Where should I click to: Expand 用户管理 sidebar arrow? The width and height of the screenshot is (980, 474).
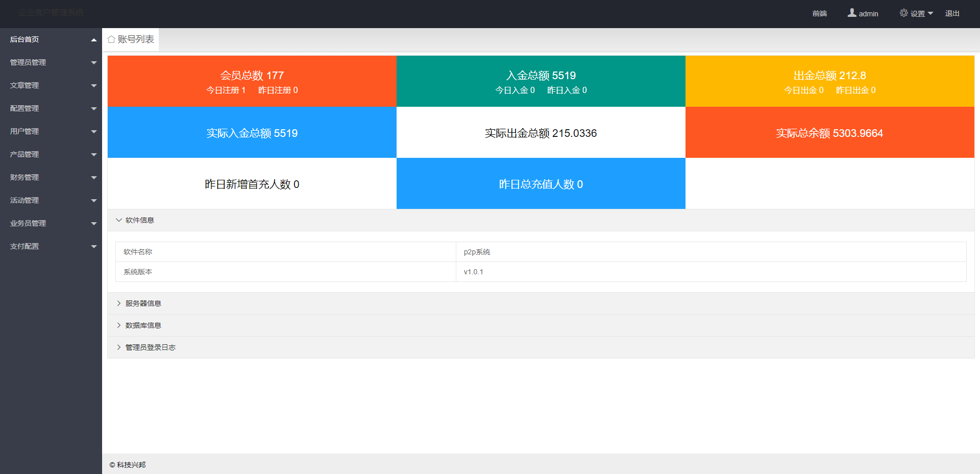(94, 132)
